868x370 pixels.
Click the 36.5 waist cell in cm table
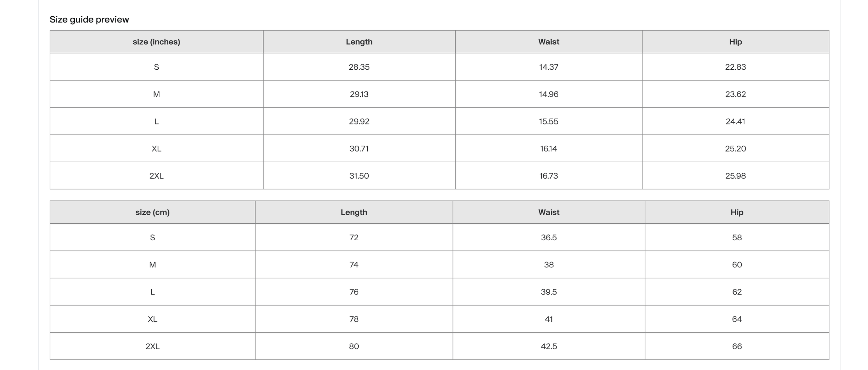click(x=549, y=238)
